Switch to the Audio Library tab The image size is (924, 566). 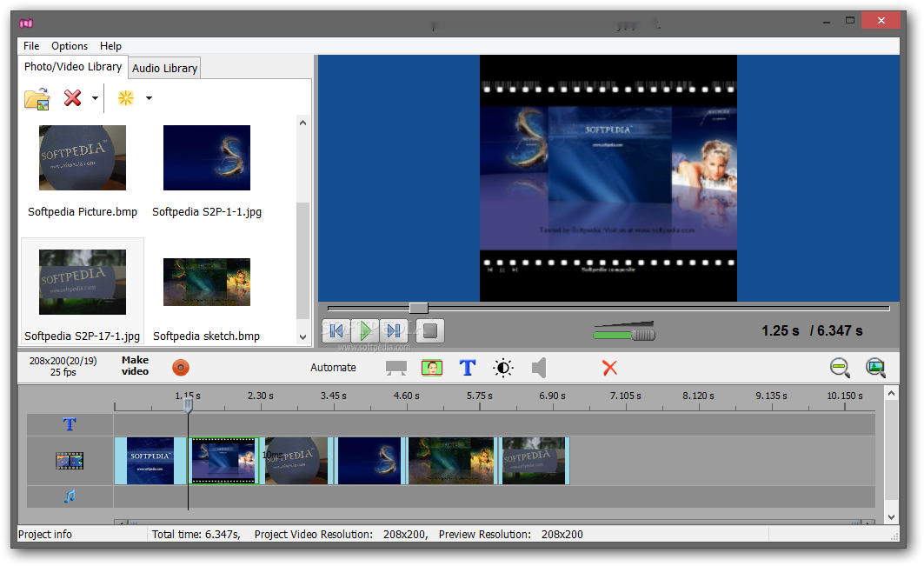[164, 68]
